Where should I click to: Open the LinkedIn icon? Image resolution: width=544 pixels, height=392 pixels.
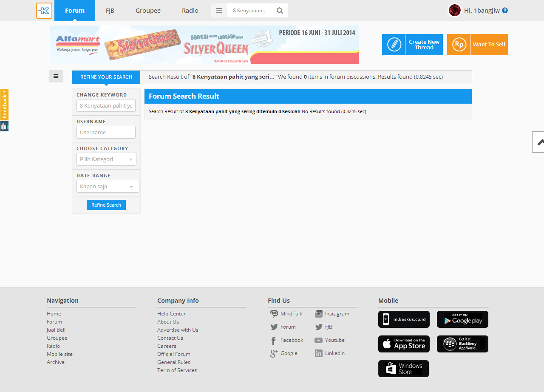(319, 353)
